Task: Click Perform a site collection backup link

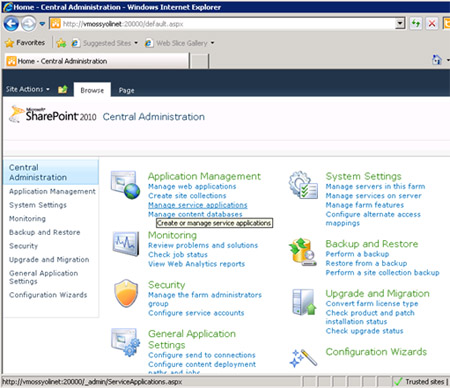Action: click(382, 273)
